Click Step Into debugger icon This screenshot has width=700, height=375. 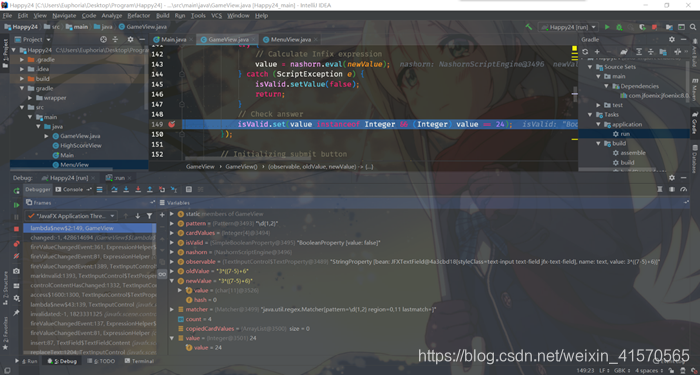126,189
